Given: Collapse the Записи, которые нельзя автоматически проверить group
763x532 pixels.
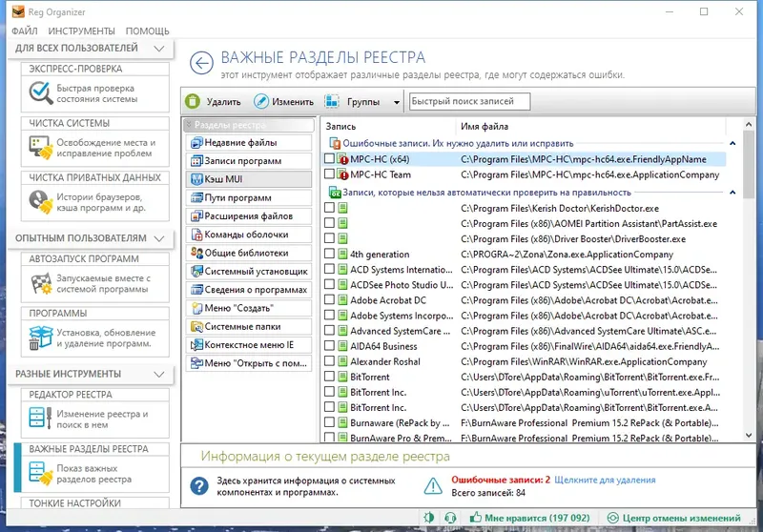Looking at the screenshot, I should (x=732, y=193).
